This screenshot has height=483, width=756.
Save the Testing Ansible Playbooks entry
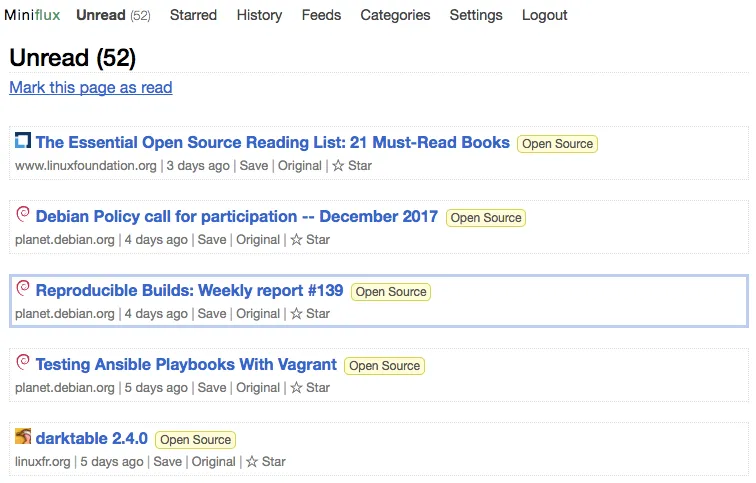[212, 388]
